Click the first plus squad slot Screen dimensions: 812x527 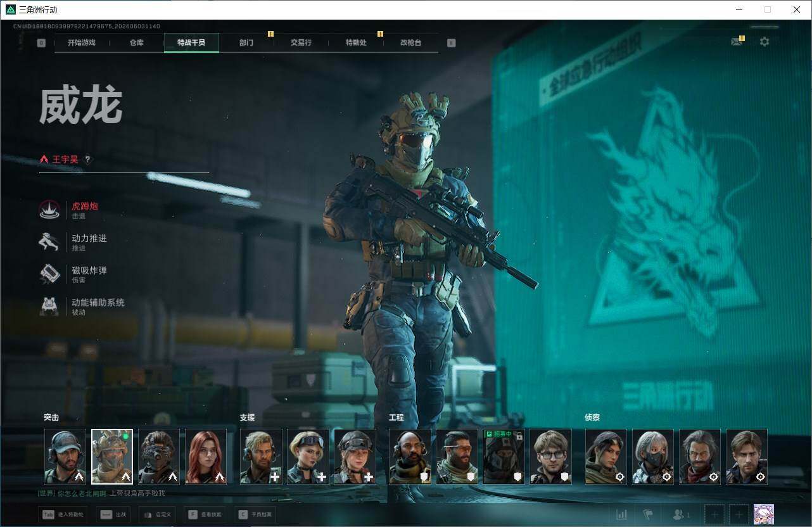click(714, 515)
